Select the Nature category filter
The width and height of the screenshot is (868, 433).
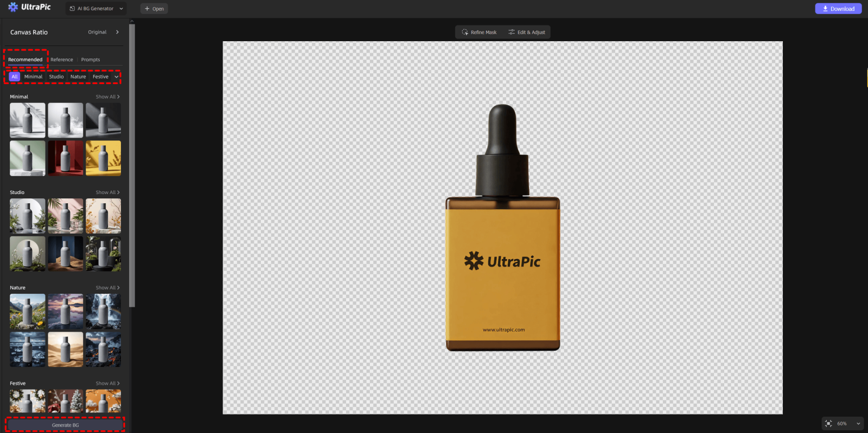(x=78, y=77)
